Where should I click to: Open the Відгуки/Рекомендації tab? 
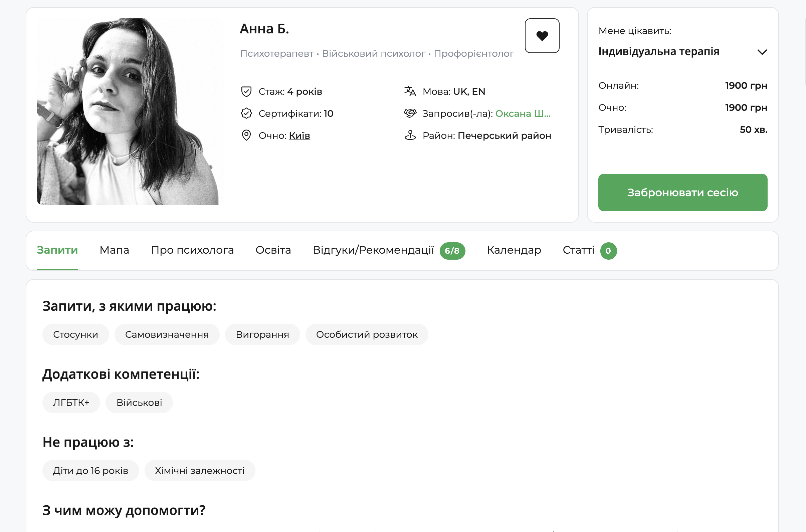click(373, 250)
